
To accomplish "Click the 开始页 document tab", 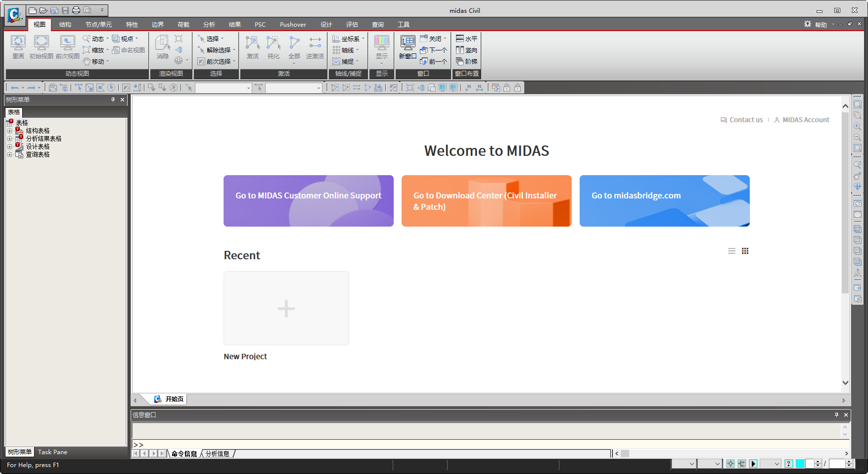I will point(169,399).
